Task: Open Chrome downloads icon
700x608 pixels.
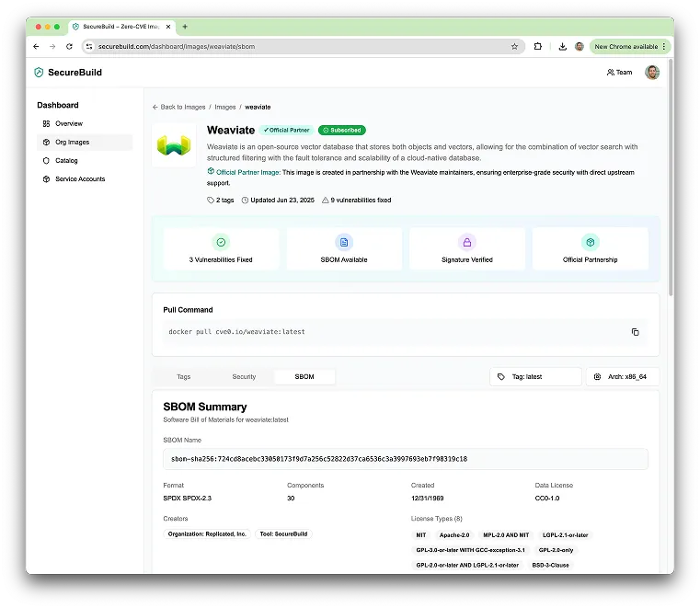Action: point(563,46)
